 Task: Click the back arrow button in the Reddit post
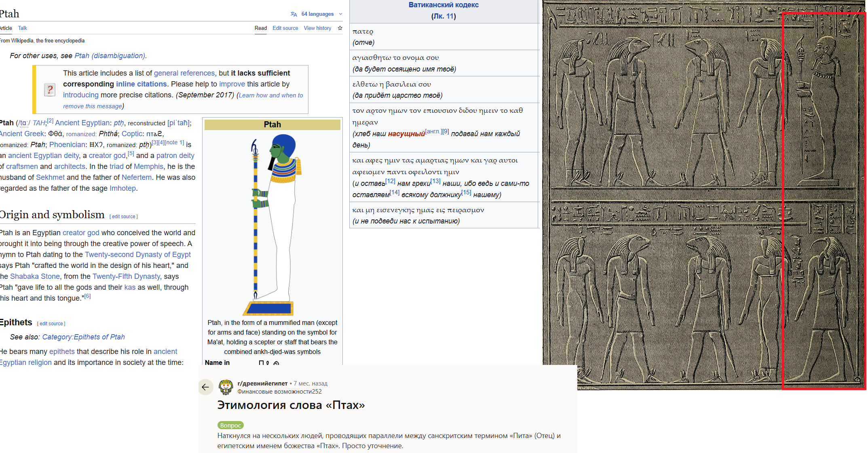pyautogui.click(x=205, y=387)
